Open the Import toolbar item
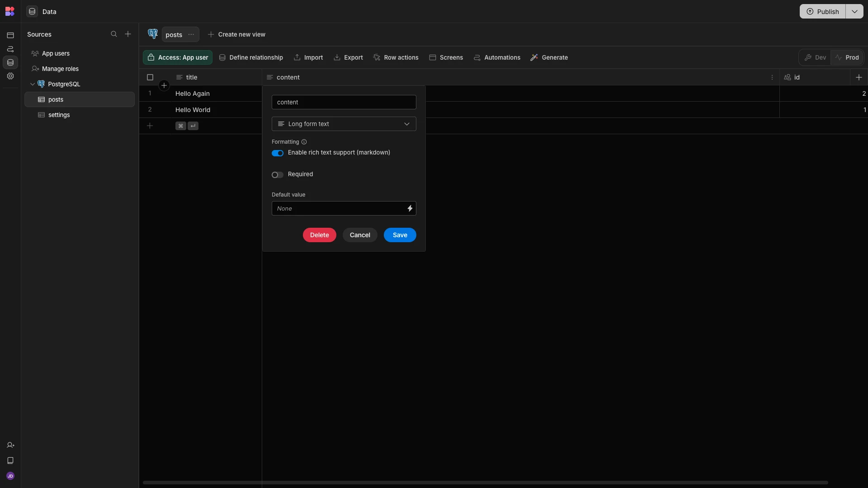 point(308,57)
